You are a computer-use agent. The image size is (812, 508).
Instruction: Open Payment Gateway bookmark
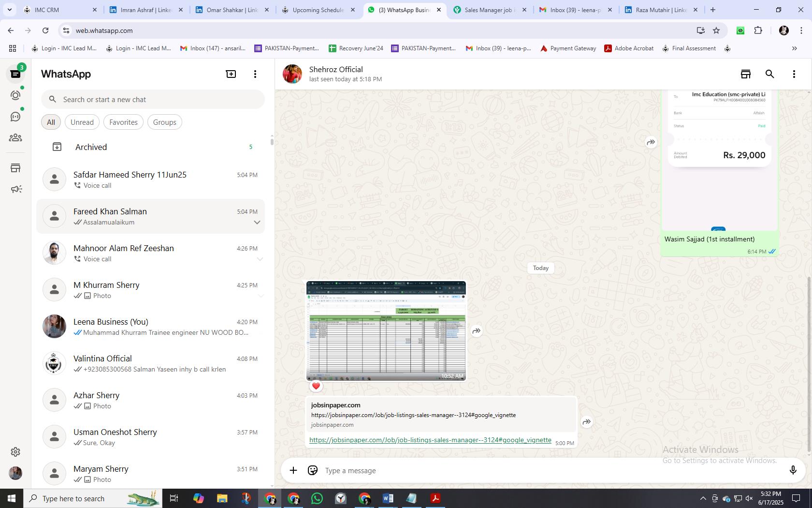pos(568,48)
